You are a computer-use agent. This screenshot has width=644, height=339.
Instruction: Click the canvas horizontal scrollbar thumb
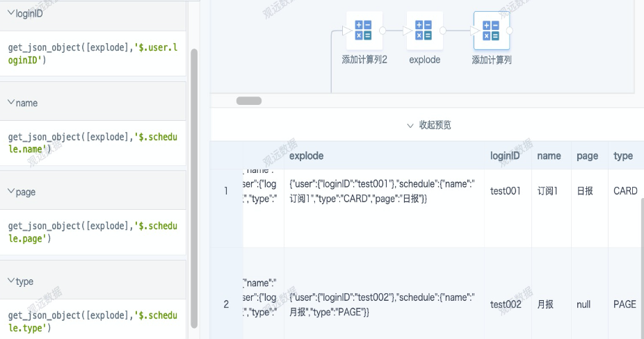(x=249, y=101)
